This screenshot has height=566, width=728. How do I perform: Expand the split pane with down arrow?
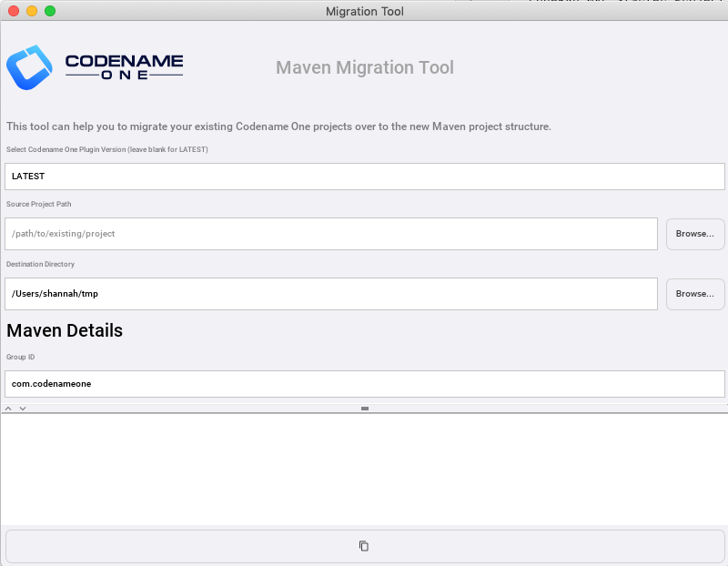click(23, 409)
